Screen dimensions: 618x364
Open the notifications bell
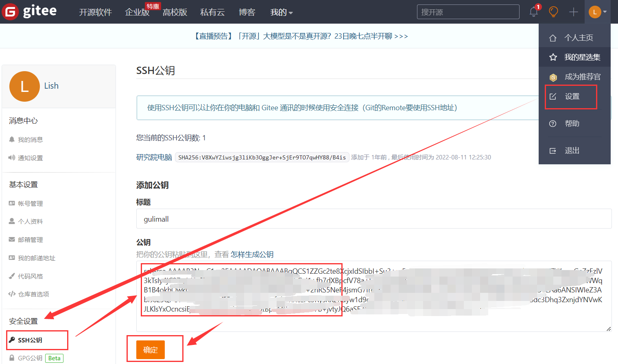(534, 12)
